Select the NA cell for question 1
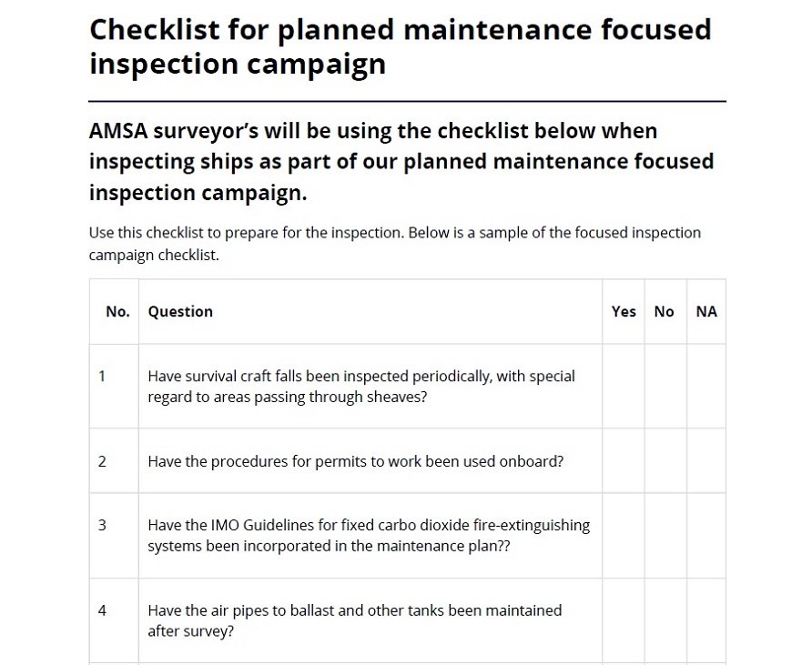This screenshot has height=665, width=812. (x=706, y=386)
